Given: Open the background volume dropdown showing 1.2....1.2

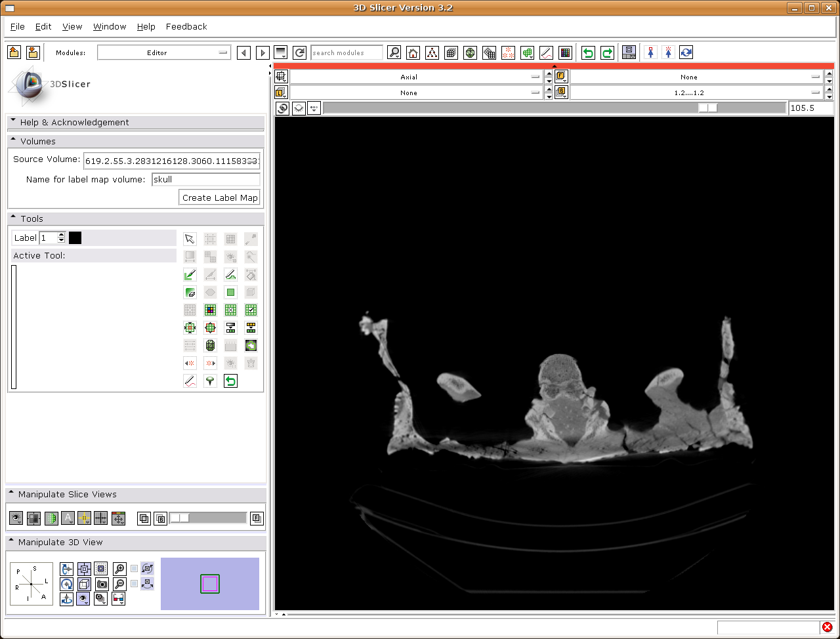Looking at the screenshot, I should point(696,93).
